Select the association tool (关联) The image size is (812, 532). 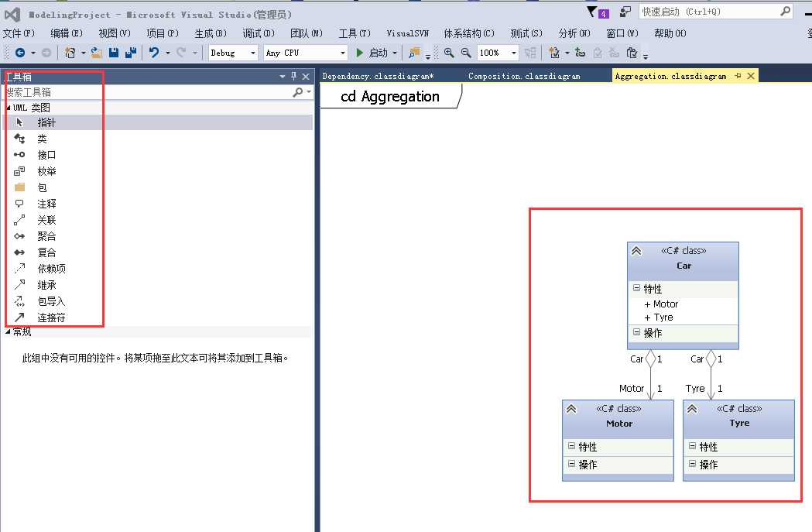coord(157,220)
